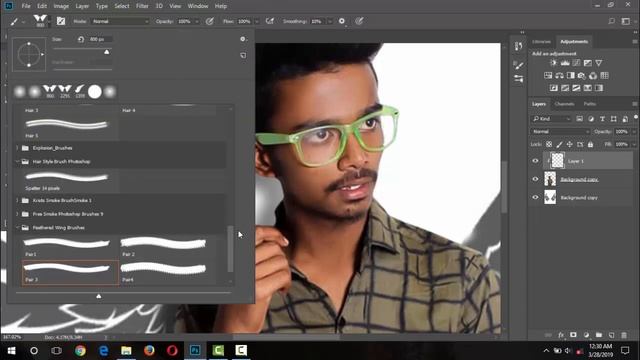Add Invert adjustment
This screenshot has width=640, height=360.
click(x=554, y=88)
